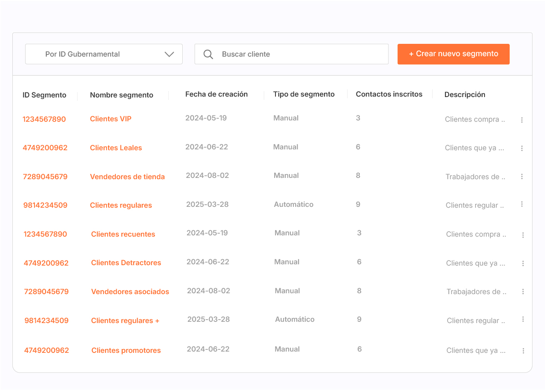Open the options menu for Clientes Detractores
The image size is (545, 392).
pos(522,263)
